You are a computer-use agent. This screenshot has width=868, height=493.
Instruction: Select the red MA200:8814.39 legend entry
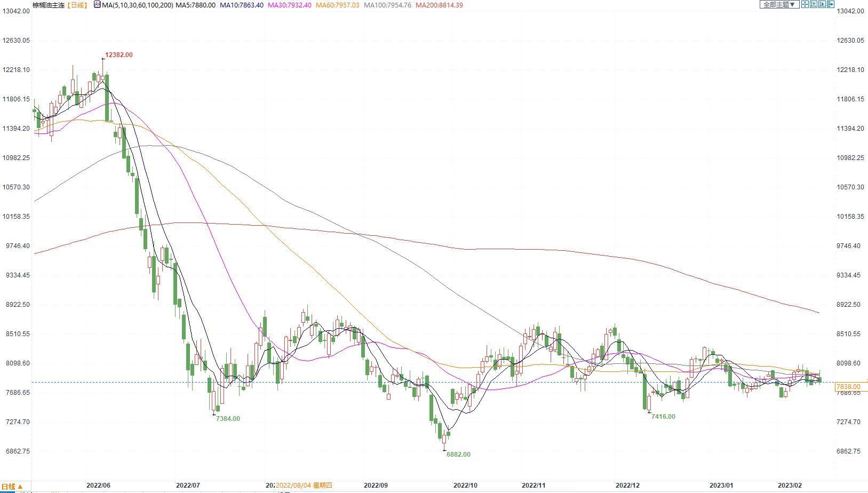[x=439, y=5]
